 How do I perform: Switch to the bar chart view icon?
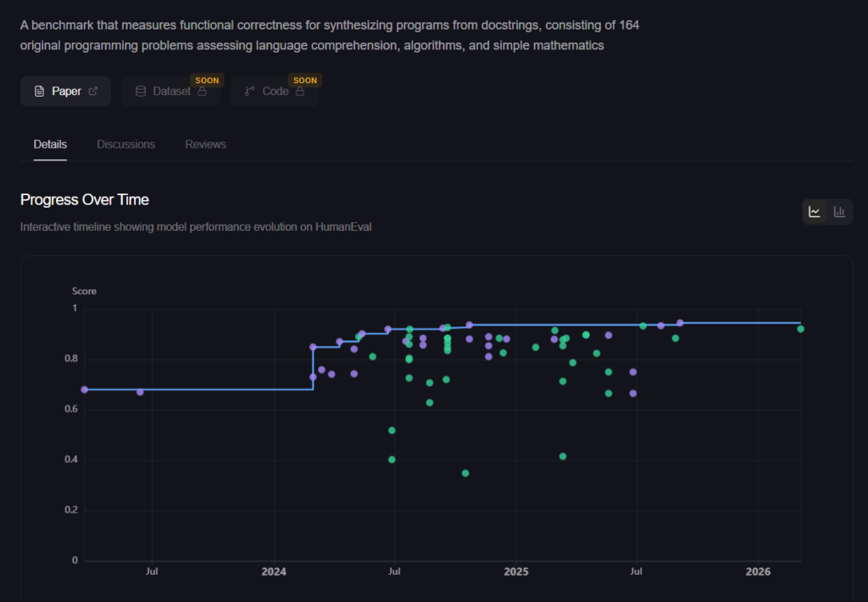point(839,212)
